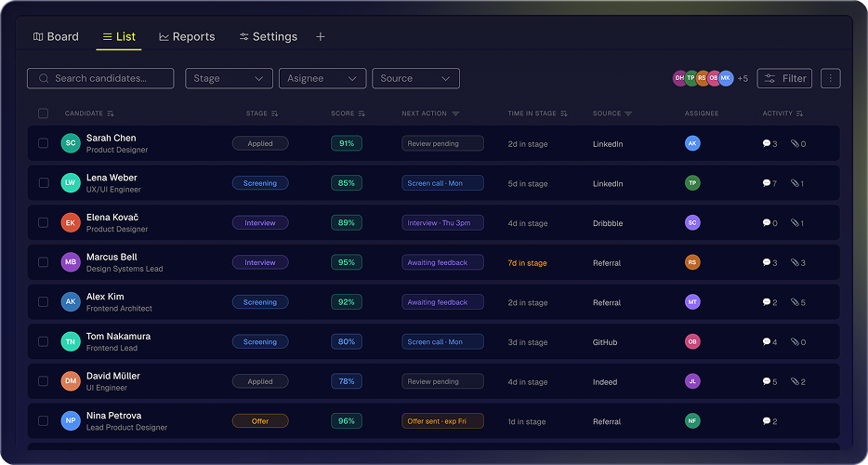Click Nina Petrova's Offer stage badge
Viewport: 868px width, 465px height.
[260, 421]
